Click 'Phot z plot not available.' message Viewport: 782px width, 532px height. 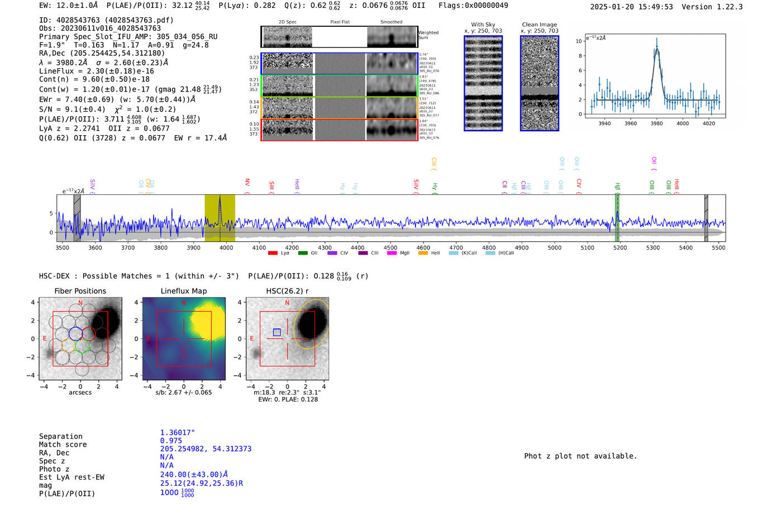pos(580,456)
